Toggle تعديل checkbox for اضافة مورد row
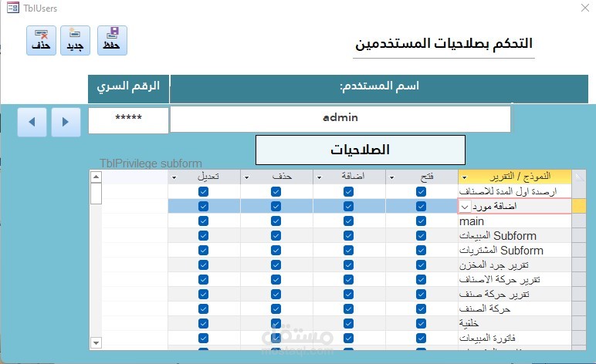 click(203, 206)
